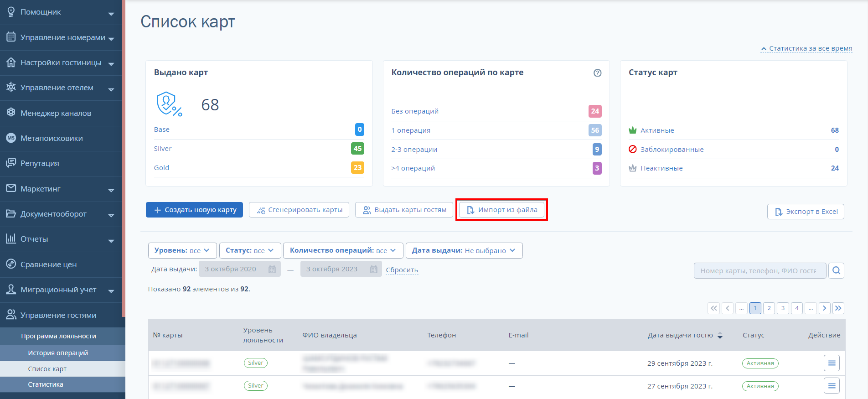Open Сравнение цен menu item
Screen dimensions: 868x399
(x=61, y=264)
